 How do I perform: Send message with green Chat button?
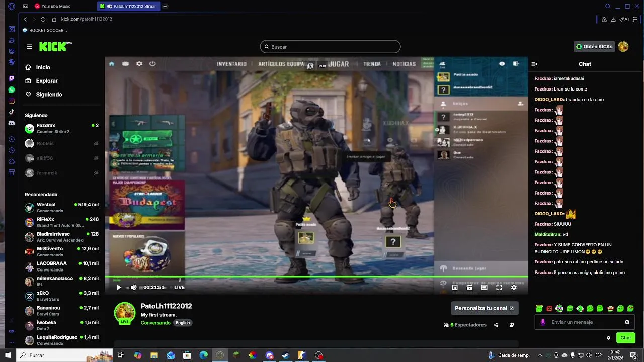pos(625,338)
